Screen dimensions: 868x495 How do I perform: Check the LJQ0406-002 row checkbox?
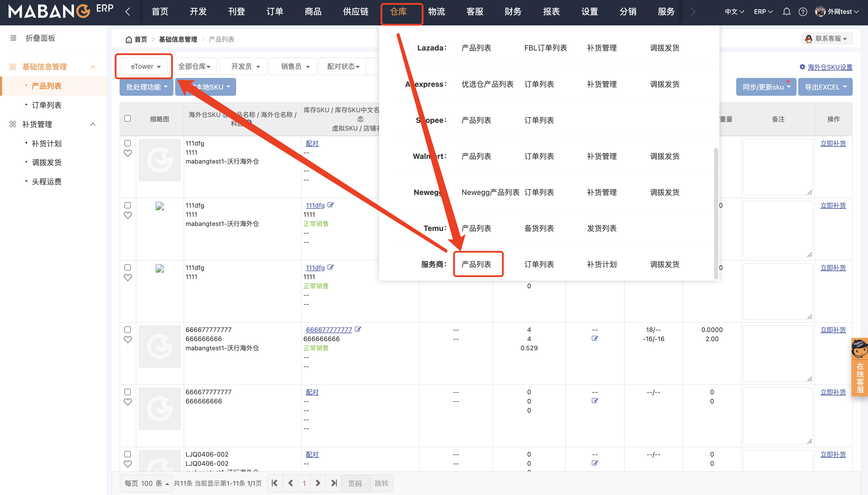coord(128,454)
